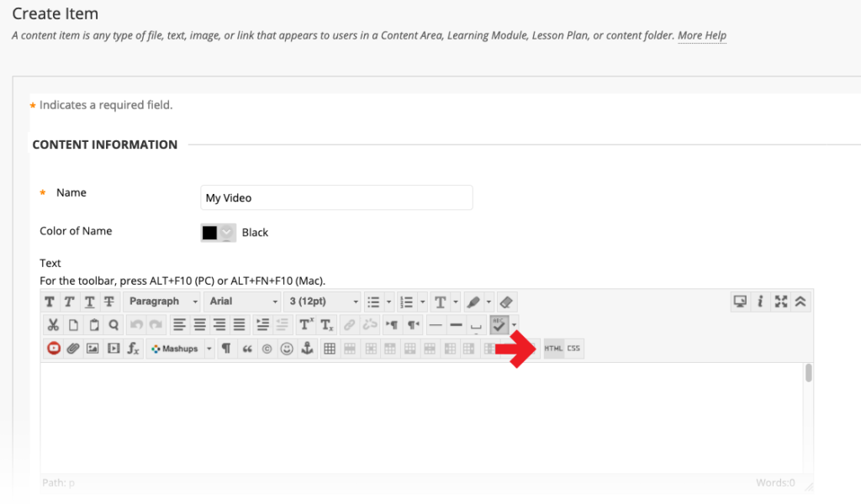Toggle fullscreen editor mode
This screenshot has width=861, height=504.
click(x=781, y=302)
